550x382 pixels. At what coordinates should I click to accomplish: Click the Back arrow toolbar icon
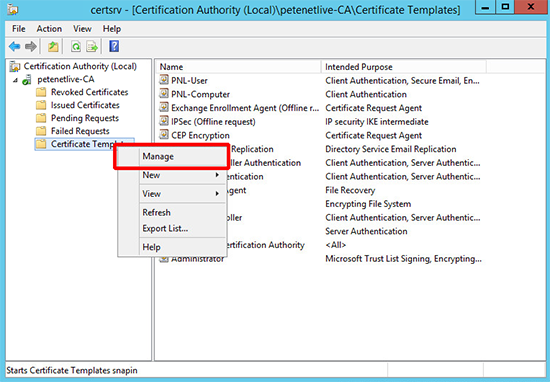click(x=14, y=46)
